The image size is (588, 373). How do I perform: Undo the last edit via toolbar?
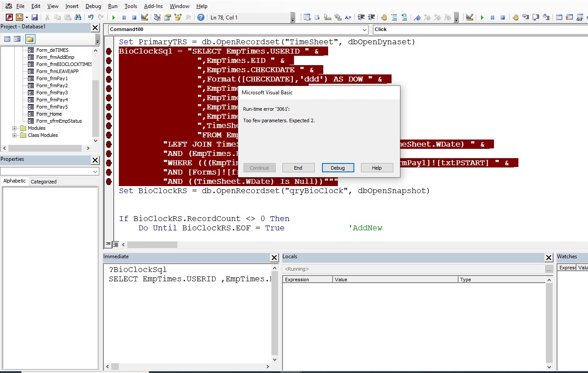90,17
